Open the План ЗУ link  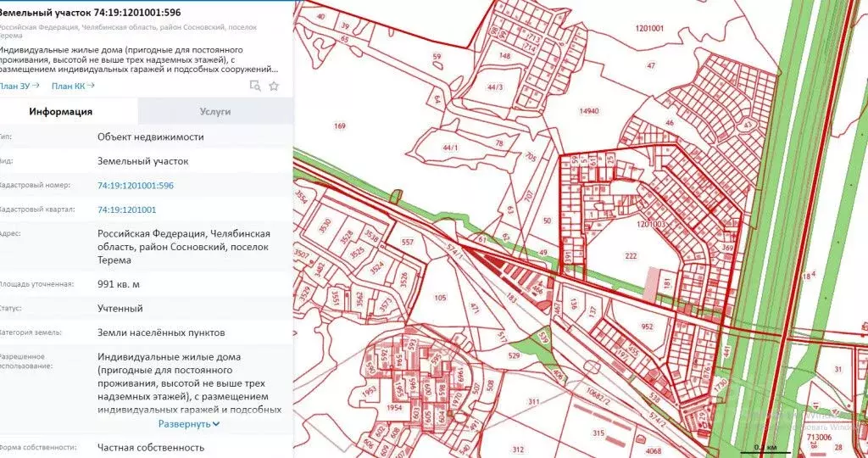(x=19, y=86)
